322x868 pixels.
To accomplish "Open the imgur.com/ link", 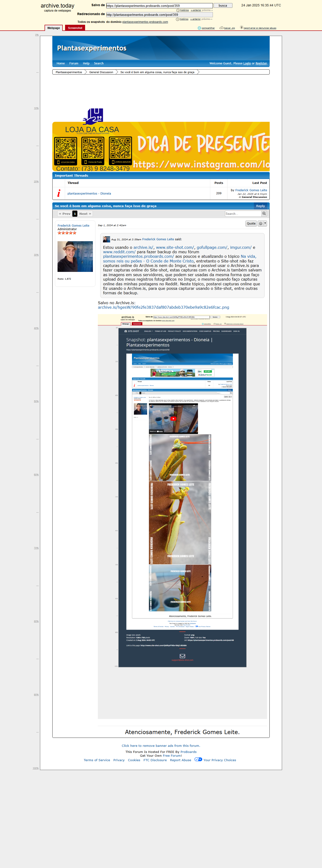I will tap(241, 247).
